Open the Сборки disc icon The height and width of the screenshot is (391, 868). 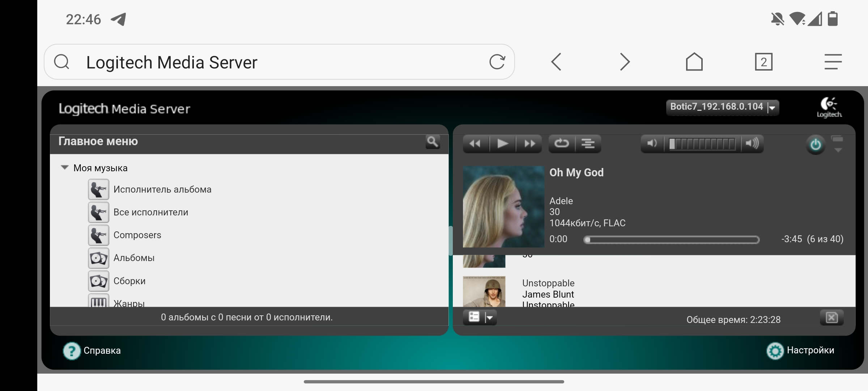click(98, 281)
